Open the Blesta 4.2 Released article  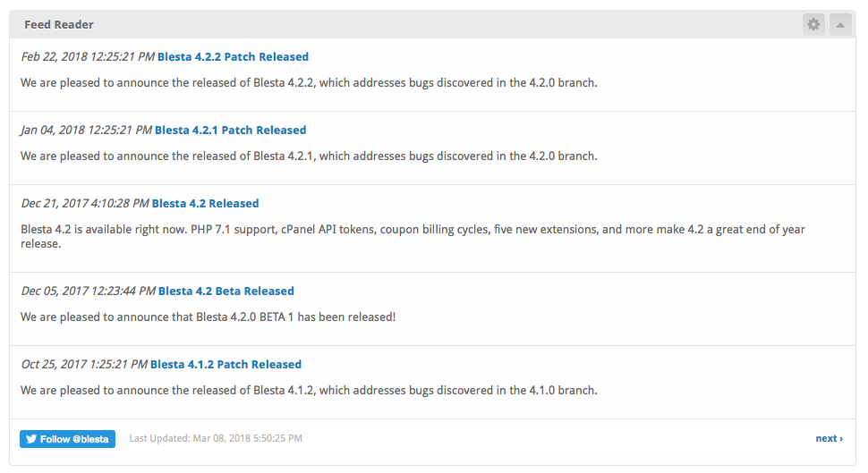(x=205, y=204)
